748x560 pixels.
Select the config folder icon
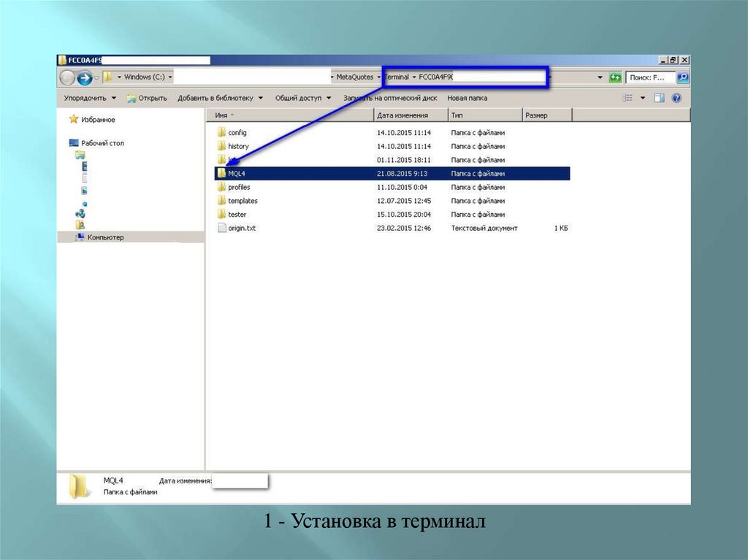pyautogui.click(x=221, y=132)
